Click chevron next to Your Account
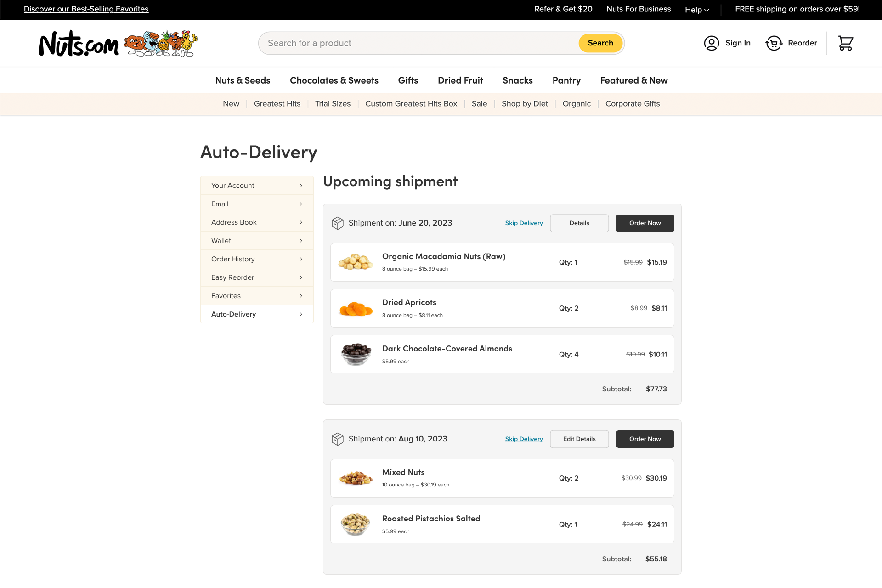This screenshot has width=882, height=588. point(301,186)
